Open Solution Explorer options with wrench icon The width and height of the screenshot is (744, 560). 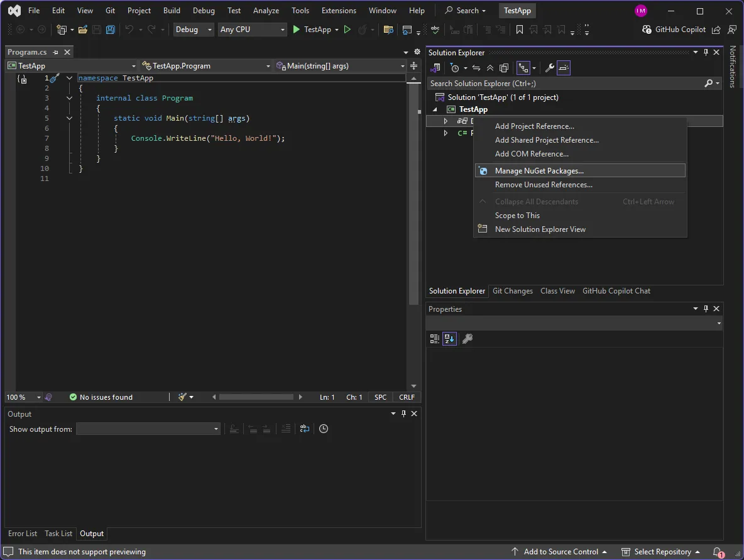click(x=549, y=68)
